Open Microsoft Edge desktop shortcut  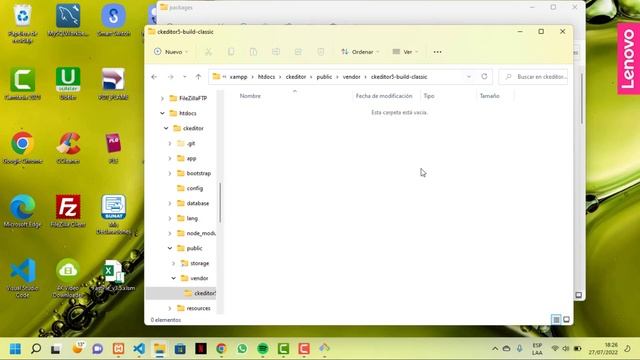(22, 211)
